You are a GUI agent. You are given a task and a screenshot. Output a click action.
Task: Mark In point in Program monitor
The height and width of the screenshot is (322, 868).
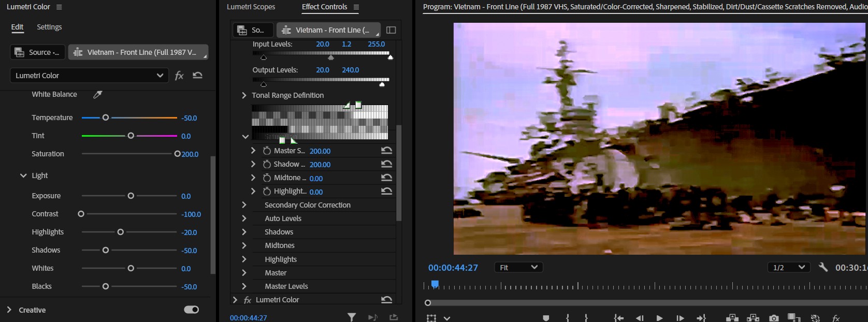568,318
